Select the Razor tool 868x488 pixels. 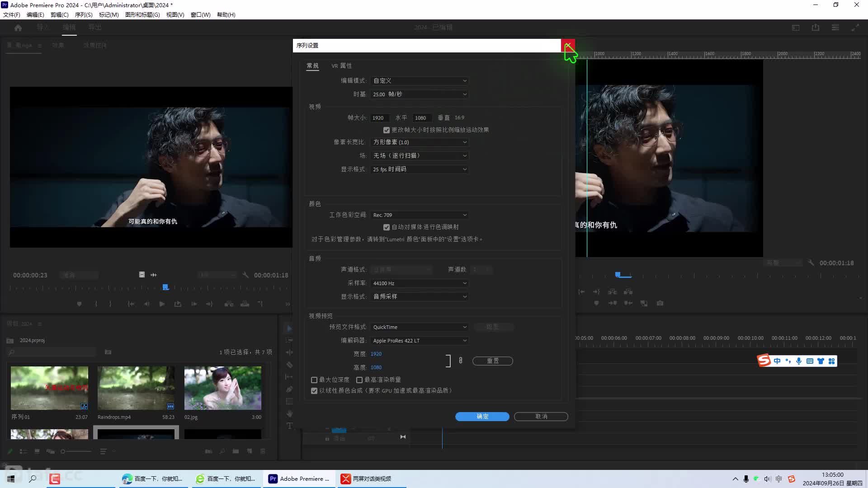point(289,365)
